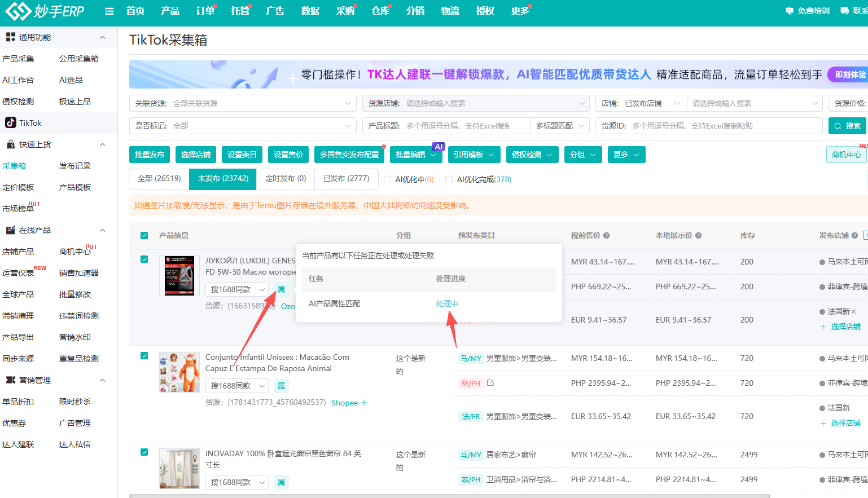Click the 属 icon for INOVADAY curtain product
This screenshot has height=498, width=868.
pos(281,482)
